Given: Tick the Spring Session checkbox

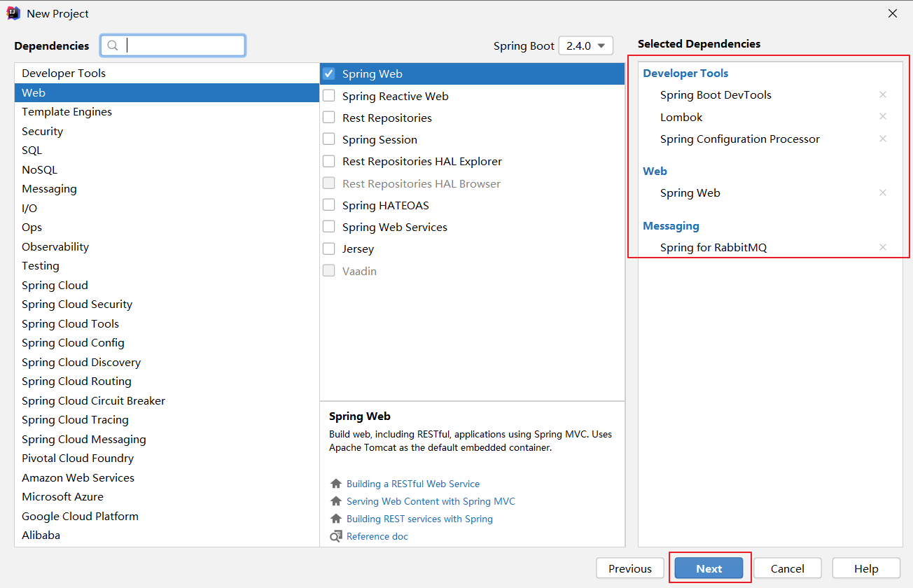Looking at the screenshot, I should 329,139.
